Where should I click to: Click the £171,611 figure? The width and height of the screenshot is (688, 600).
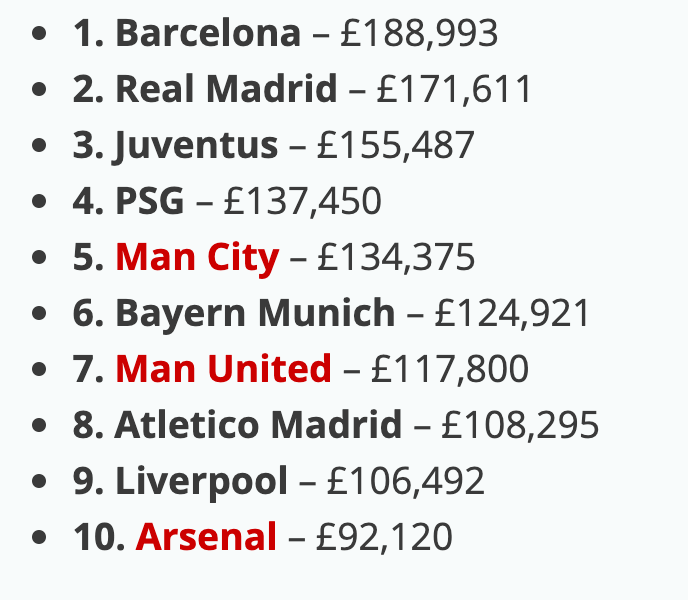pyautogui.click(x=454, y=90)
